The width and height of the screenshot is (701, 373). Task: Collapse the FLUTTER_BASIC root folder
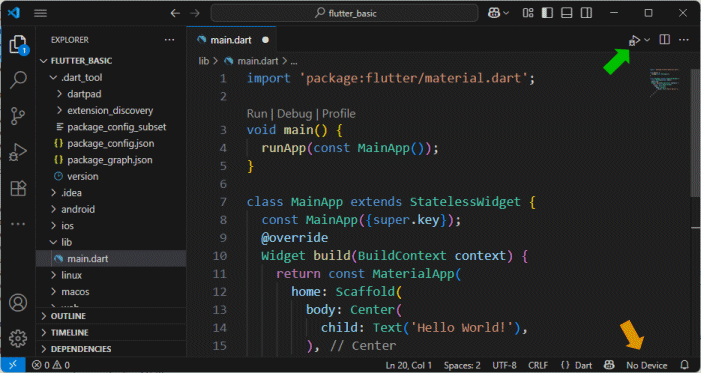click(x=44, y=61)
